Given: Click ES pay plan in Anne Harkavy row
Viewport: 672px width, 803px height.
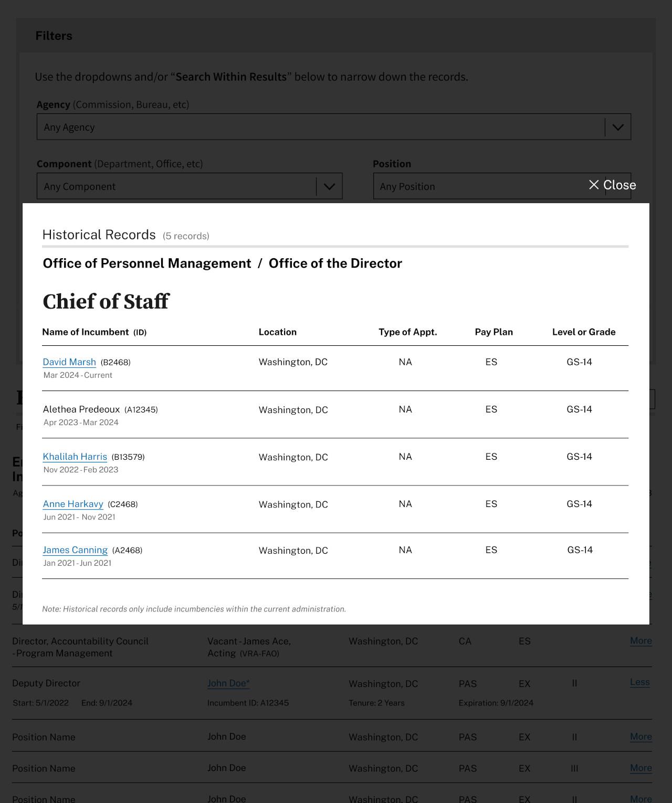Looking at the screenshot, I should 491,504.
